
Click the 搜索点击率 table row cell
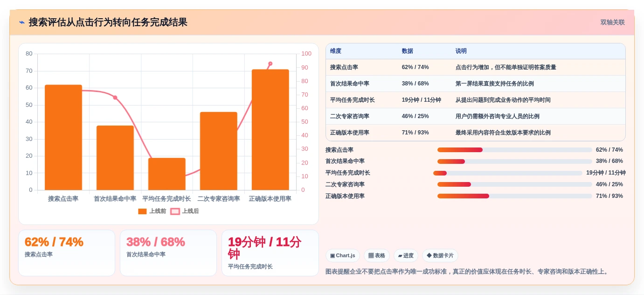coord(344,68)
